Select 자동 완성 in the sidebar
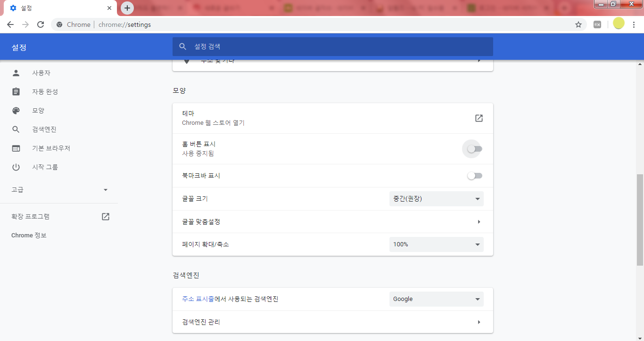The height and width of the screenshot is (341, 644). pyautogui.click(x=45, y=92)
